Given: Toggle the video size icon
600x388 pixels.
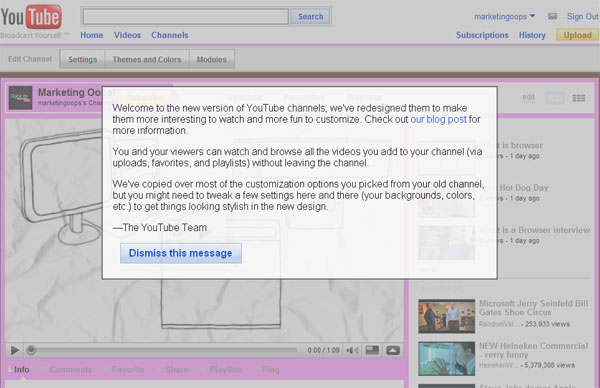Looking at the screenshot, I should coord(372,350).
